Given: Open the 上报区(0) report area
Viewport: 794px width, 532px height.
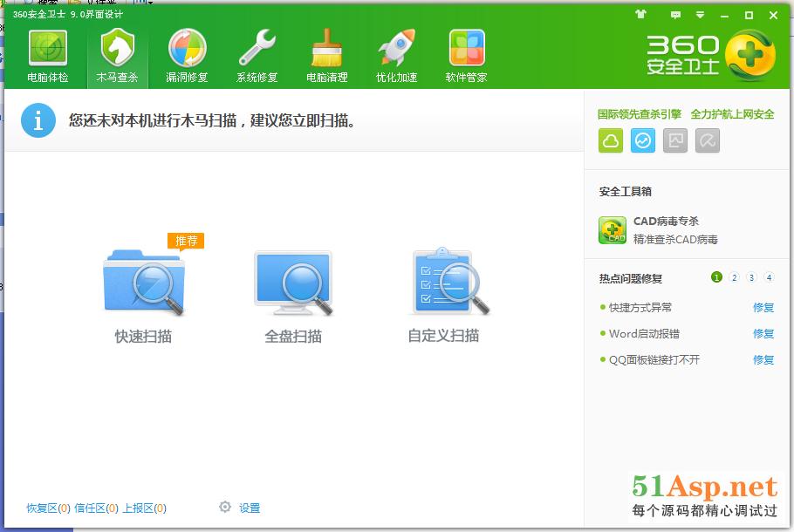Looking at the screenshot, I should 144,508.
